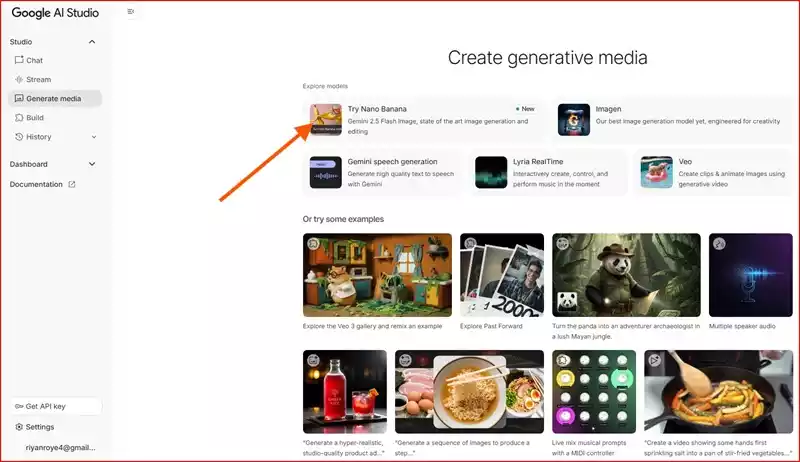Image resolution: width=800 pixels, height=462 pixels.
Task: Expand the Dashboard section
Action: (53, 164)
